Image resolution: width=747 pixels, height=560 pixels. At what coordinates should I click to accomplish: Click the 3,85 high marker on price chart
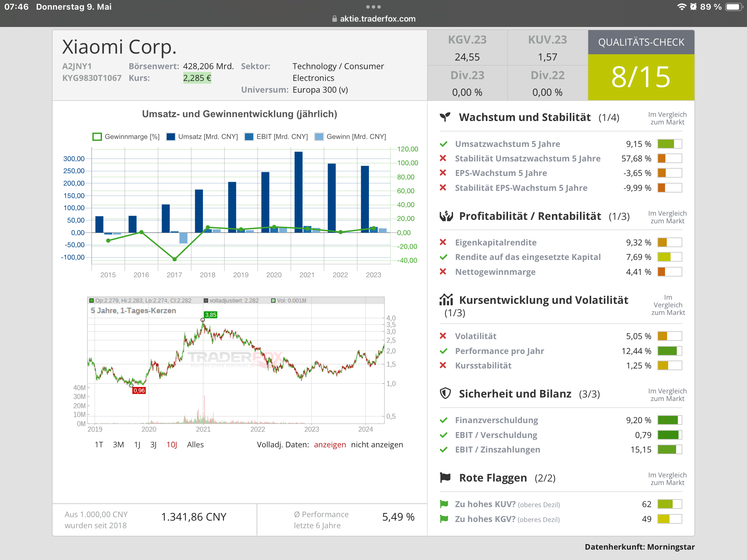tap(211, 315)
